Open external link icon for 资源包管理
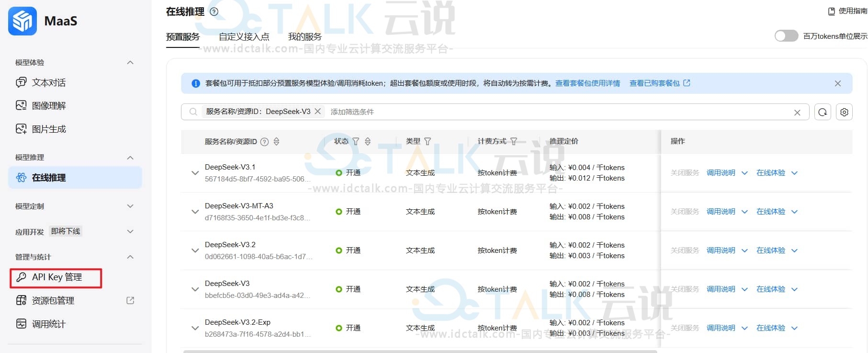 (x=130, y=301)
